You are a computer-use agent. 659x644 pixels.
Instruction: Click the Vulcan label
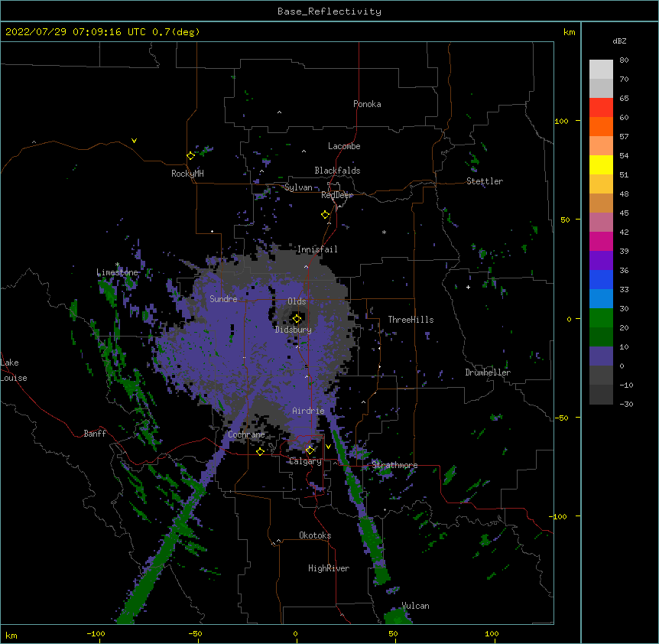[416, 606]
